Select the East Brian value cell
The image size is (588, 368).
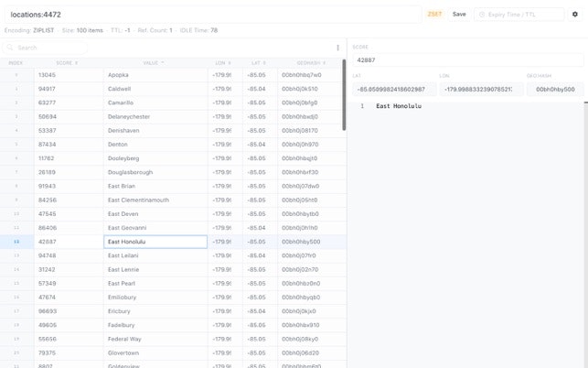tap(155, 186)
